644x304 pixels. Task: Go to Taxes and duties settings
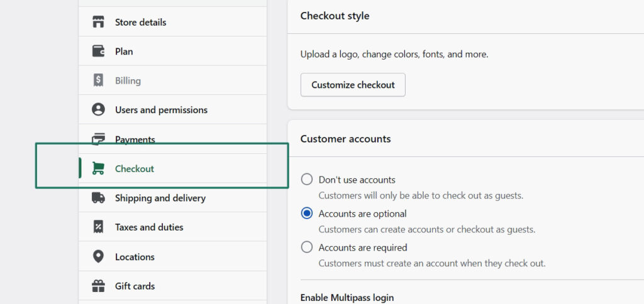click(x=172, y=227)
